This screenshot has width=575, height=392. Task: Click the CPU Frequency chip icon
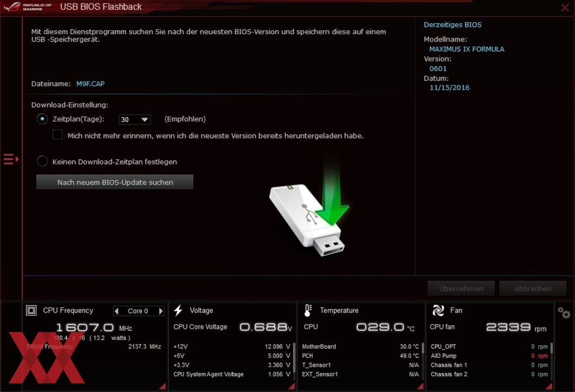tap(31, 310)
